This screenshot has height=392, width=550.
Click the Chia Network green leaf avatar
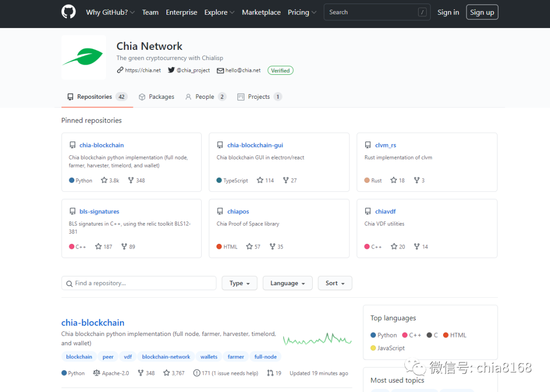84,57
